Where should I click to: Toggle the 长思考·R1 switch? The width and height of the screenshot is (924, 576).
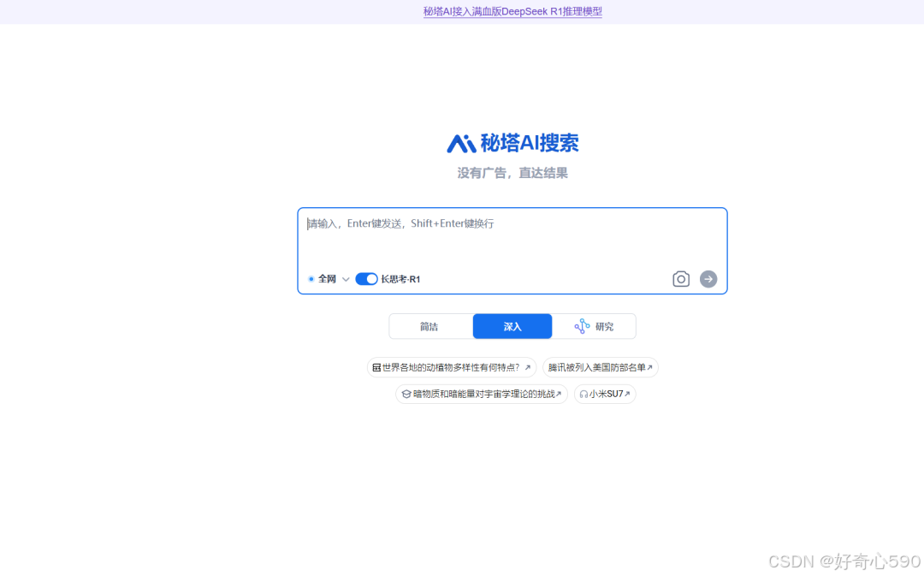coord(366,279)
